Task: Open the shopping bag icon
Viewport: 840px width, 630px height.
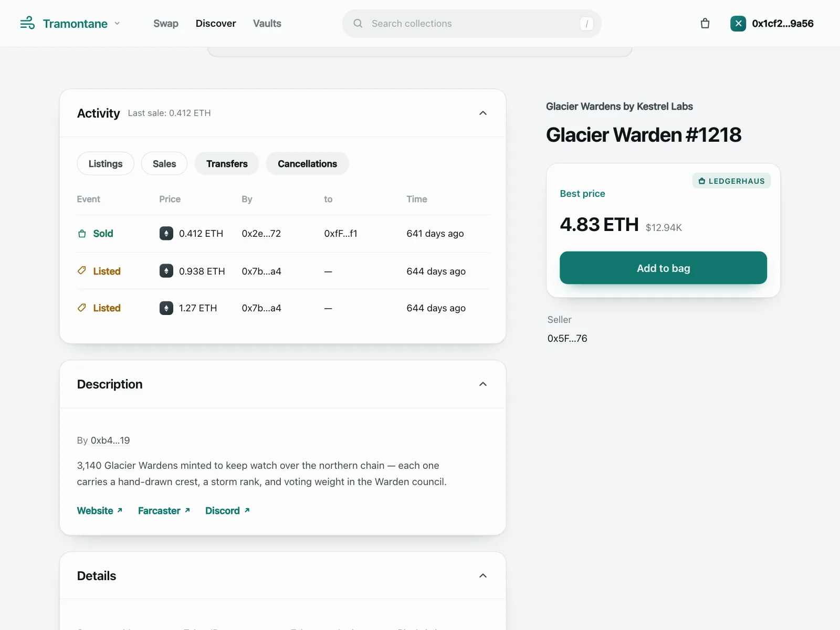Action: [x=705, y=24]
